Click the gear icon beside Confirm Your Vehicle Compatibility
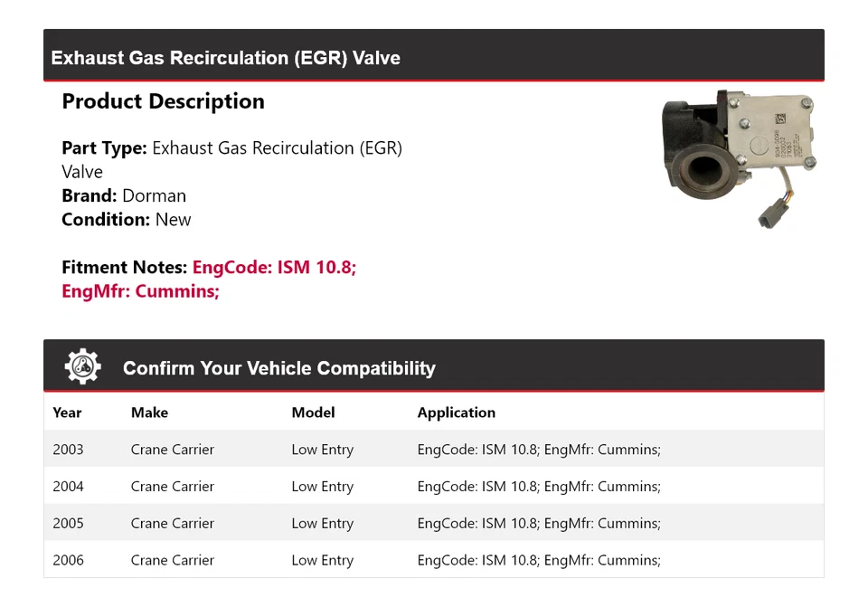 coord(82,367)
